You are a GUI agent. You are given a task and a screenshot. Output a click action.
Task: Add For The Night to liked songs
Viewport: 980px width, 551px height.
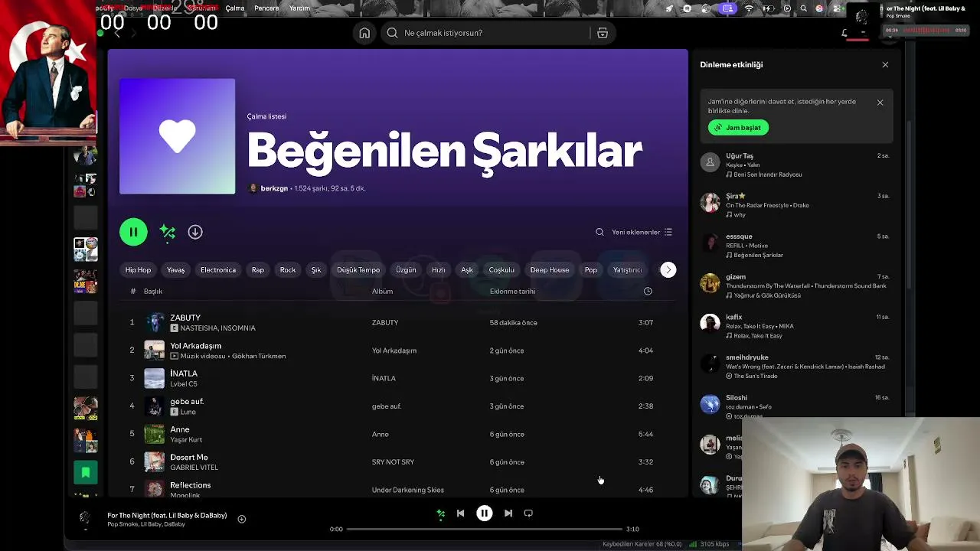pos(241,519)
